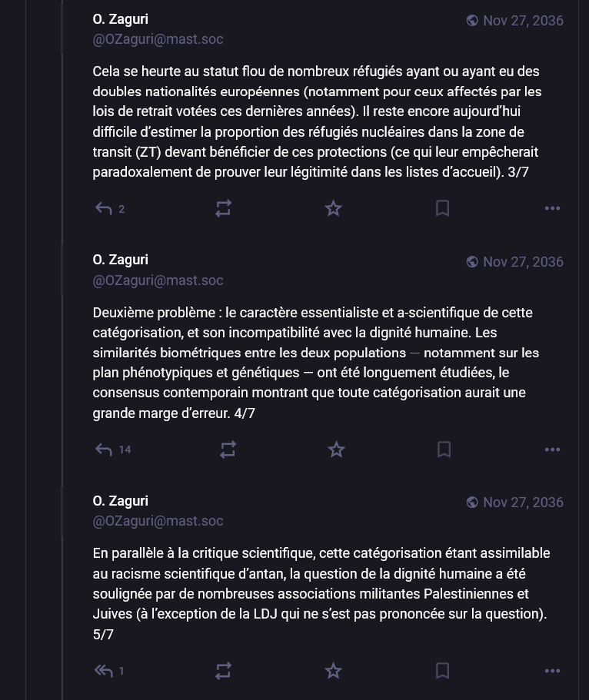Bookmark the 4/7 post
The width and height of the screenshot is (589, 700).
(x=444, y=450)
